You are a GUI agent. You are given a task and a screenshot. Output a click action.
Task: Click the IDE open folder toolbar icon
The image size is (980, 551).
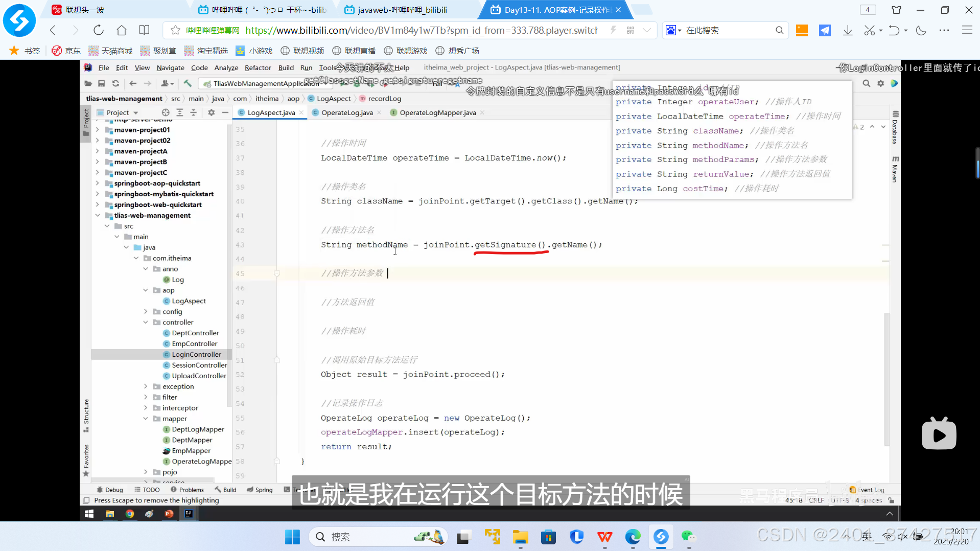(88, 83)
